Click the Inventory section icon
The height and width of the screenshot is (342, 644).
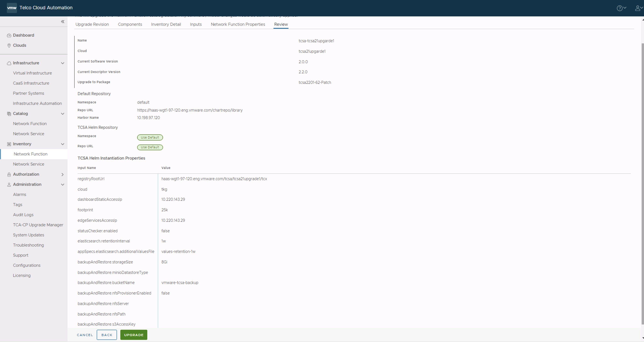pyautogui.click(x=9, y=144)
